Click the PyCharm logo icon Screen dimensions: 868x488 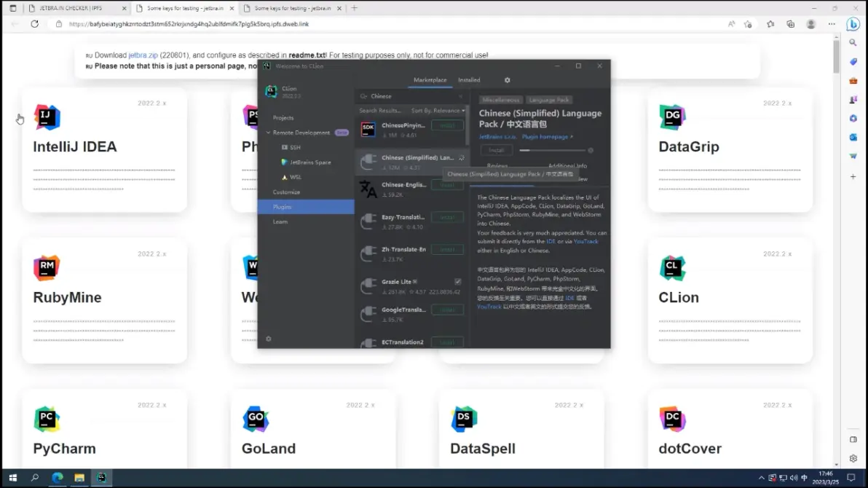pyautogui.click(x=47, y=419)
